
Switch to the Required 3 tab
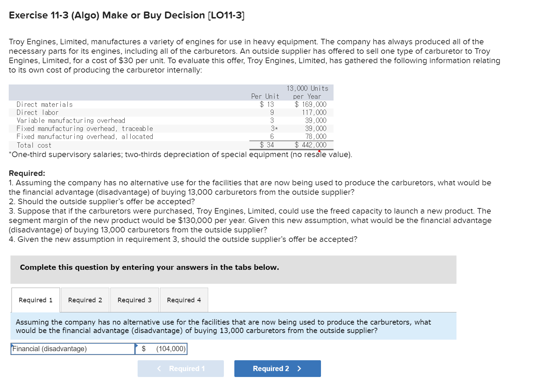point(134,300)
